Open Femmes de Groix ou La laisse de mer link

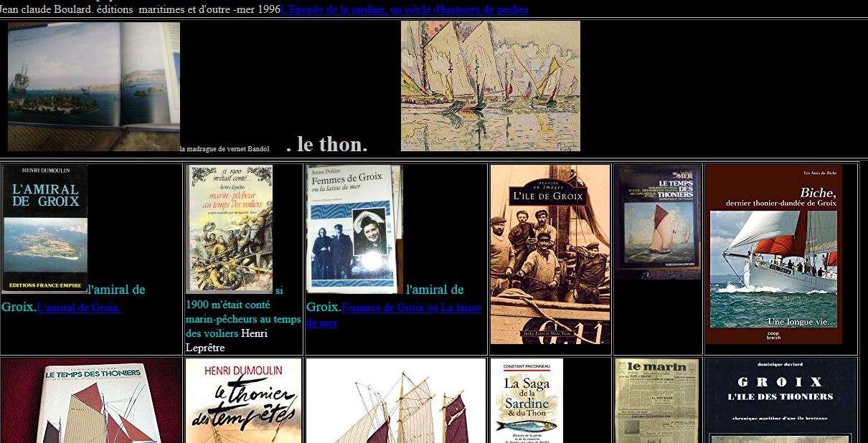394,315
